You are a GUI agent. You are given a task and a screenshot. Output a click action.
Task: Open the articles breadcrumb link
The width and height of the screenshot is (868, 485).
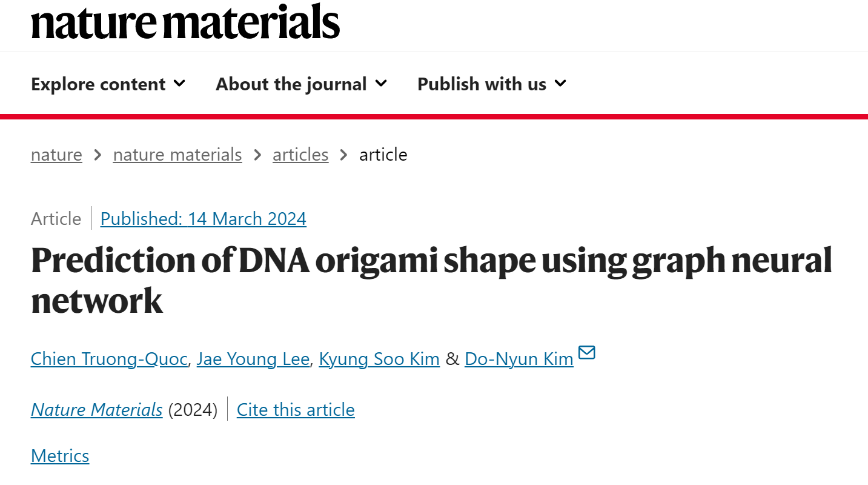click(300, 155)
